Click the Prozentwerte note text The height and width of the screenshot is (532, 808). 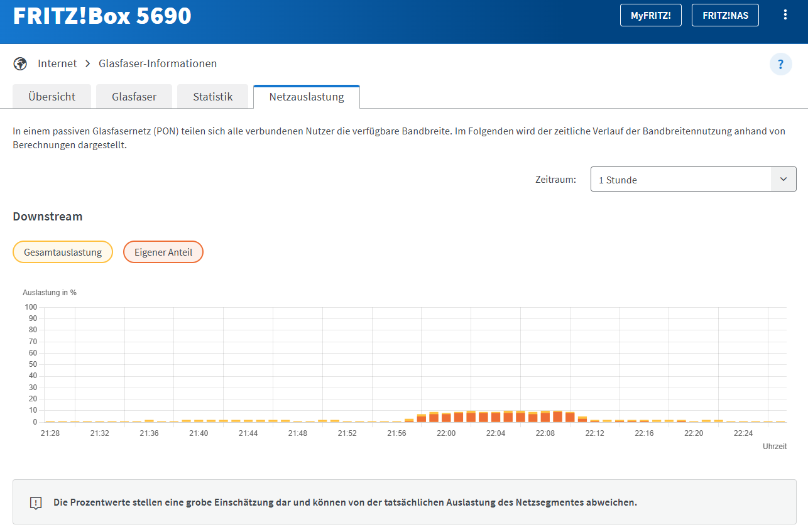pos(345,502)
